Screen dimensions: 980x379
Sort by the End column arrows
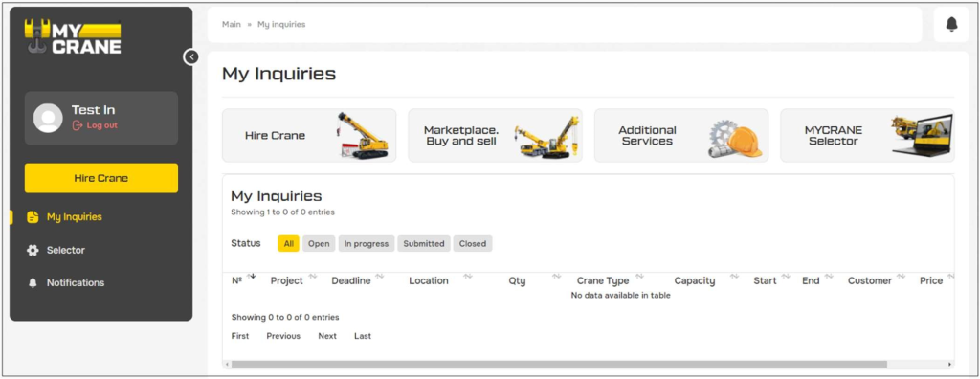[829, 276]
